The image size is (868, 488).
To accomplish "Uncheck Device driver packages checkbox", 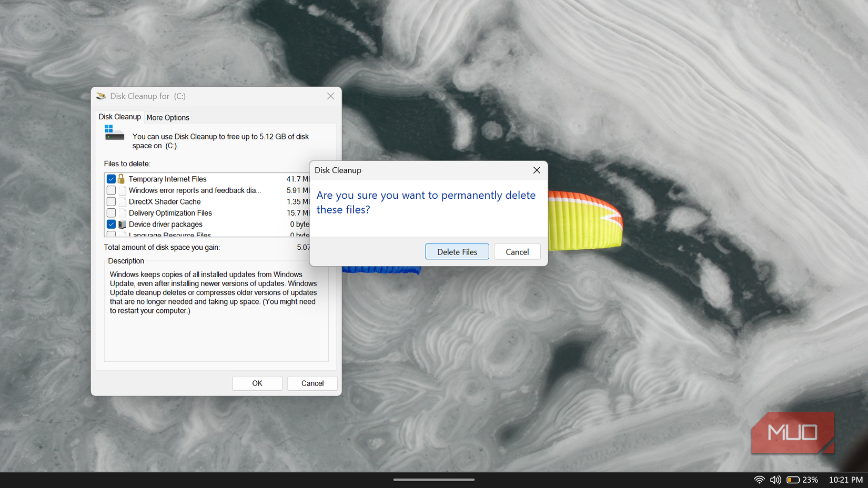I will 111,225.
